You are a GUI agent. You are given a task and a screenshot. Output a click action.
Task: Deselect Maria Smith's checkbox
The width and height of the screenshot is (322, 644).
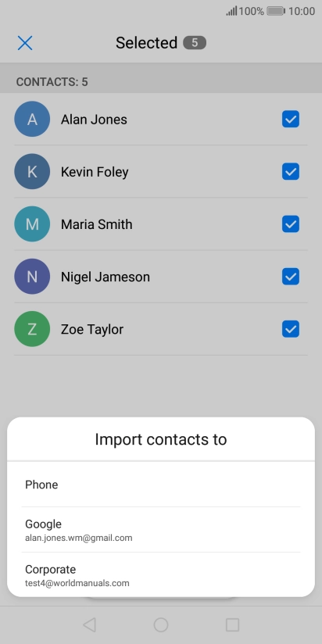click(x=291, y=224)
